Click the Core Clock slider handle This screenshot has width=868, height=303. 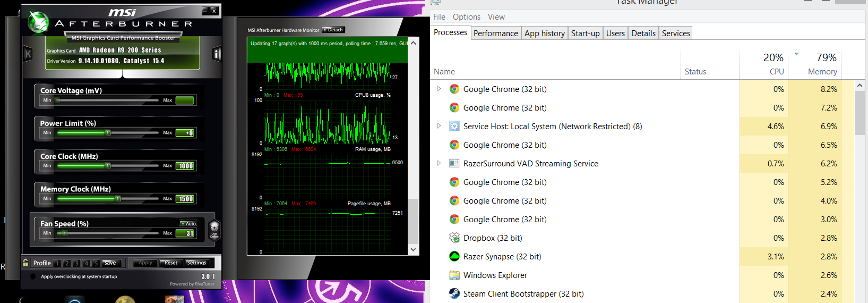click(108, 166)
